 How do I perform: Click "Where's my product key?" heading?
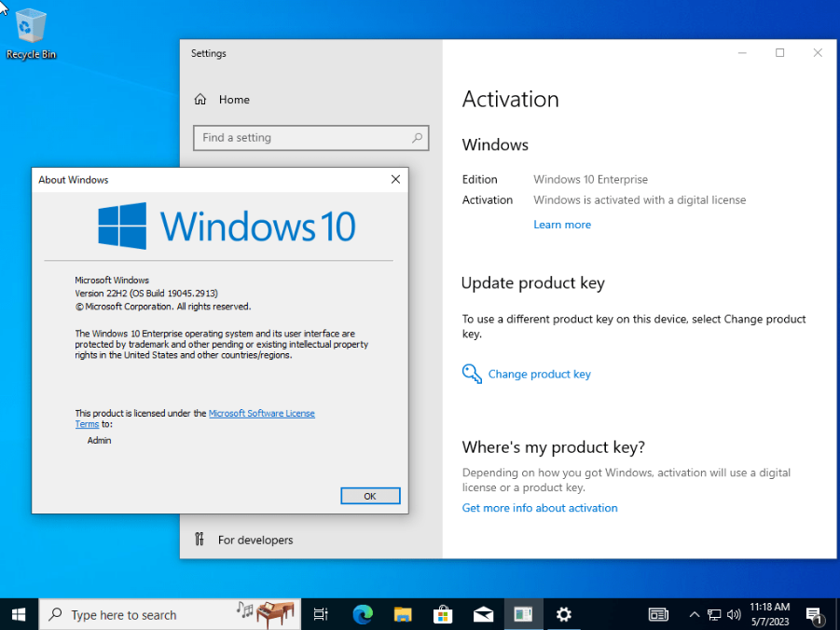[554, 446]
